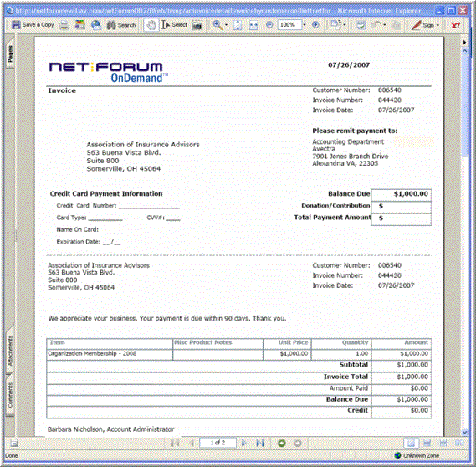
Task: Open the Comments side panel tab
Action: pyautogui.click(x=10, y=396)
